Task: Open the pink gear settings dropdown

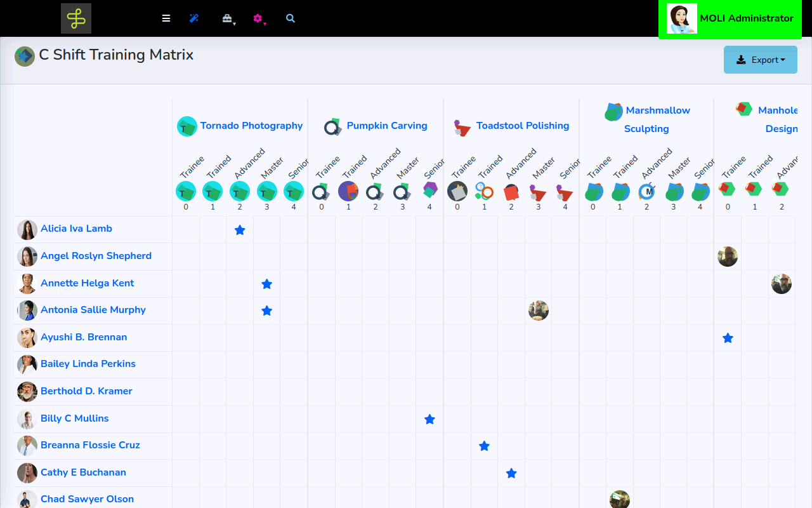Action: coord(258,19)
